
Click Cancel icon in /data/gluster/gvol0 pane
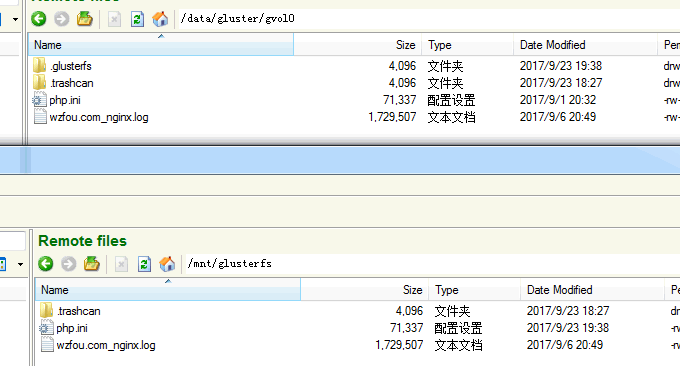tap(114, 19)
